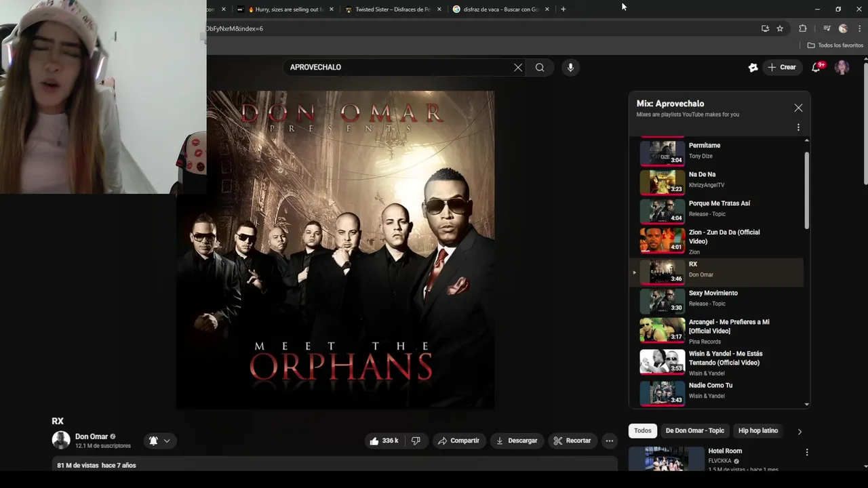Viewport: 868px width, 488px height.
Task: Click the Mix: Aprovechalo playlist title
Action: (x=670, y=104)
